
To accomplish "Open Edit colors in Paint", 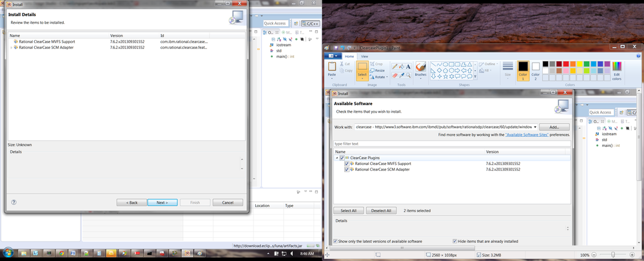I will (x=617, y=71).
